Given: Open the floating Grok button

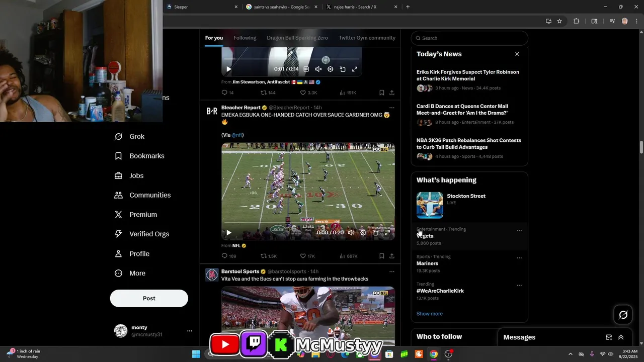Looking at the screenshot, I should pos(623,315).
